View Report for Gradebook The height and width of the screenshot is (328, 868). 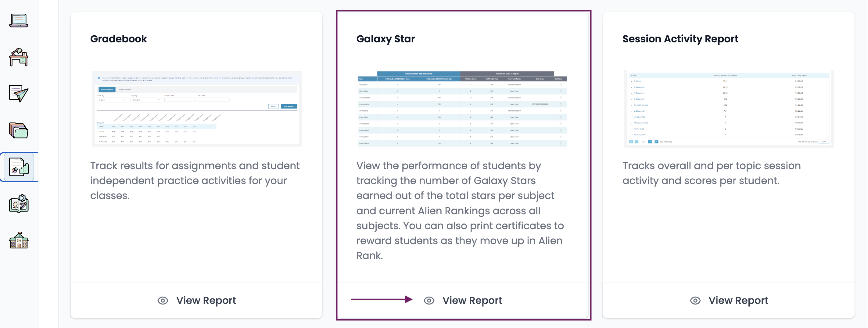[x=206, y=300]
